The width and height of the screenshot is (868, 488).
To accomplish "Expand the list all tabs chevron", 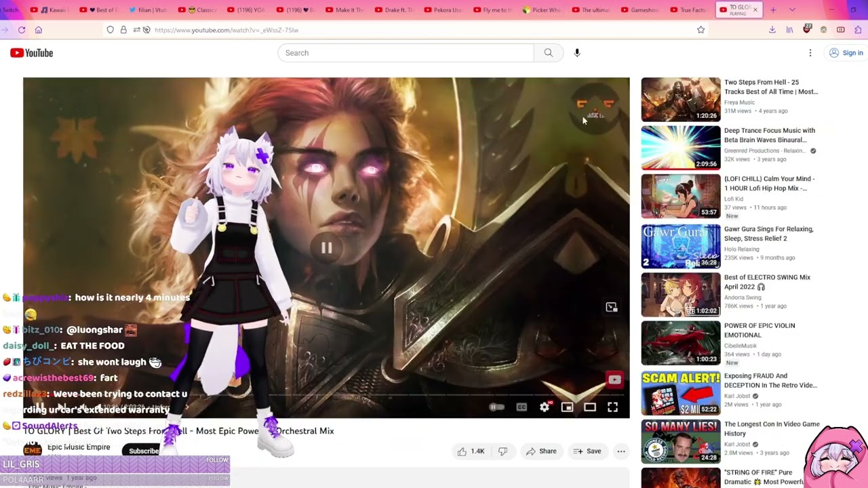I will 792,10.
